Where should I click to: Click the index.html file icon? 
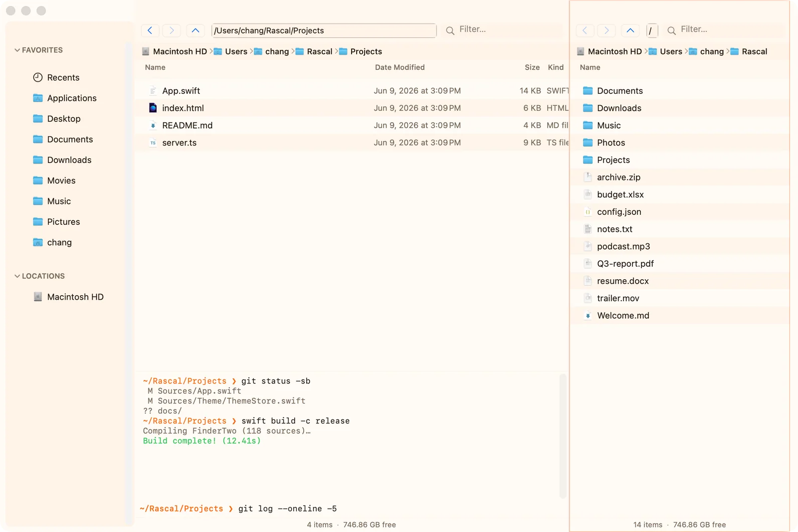pyautogui.click(x=153, y=108)
